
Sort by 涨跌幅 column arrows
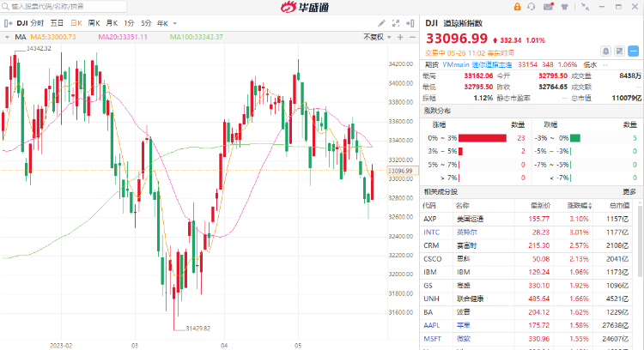(591, 206)
